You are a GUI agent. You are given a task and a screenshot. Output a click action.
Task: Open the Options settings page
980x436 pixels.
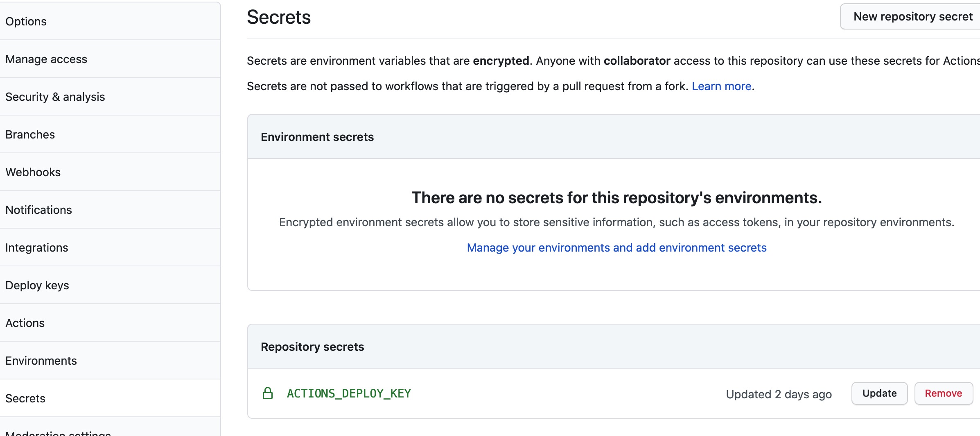coord(26,21)
